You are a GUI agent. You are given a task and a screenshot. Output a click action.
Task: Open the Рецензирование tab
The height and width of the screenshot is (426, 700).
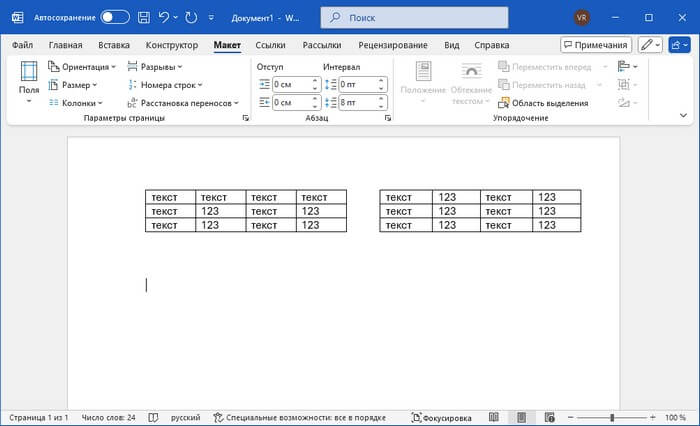pos(393,45)
